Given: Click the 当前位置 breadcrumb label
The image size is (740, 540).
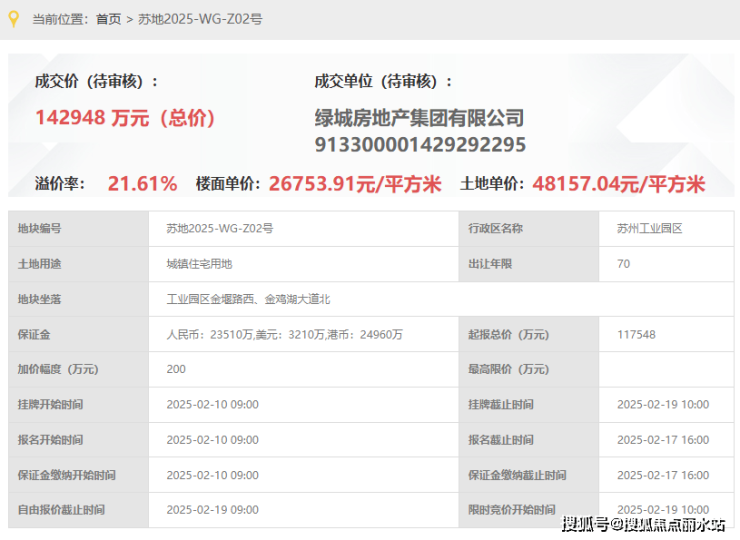Looking at the screenshot, I should tap(60, 19).
